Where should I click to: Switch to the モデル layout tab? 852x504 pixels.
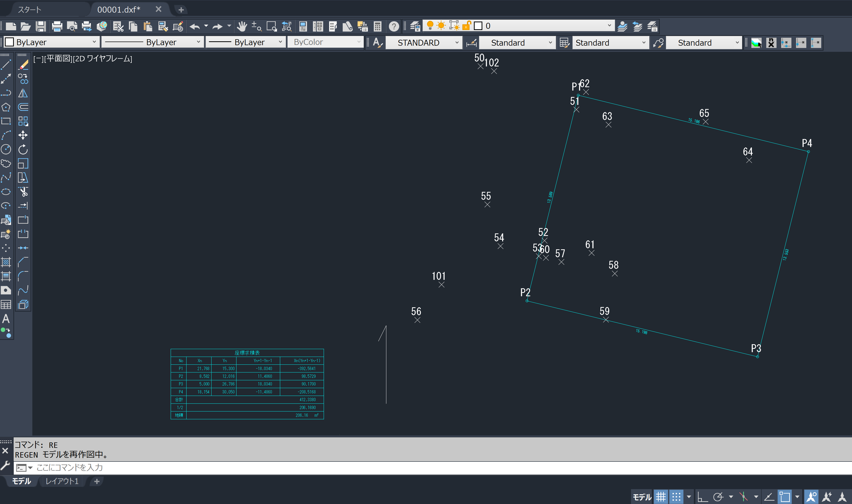[x=21, y=481]
